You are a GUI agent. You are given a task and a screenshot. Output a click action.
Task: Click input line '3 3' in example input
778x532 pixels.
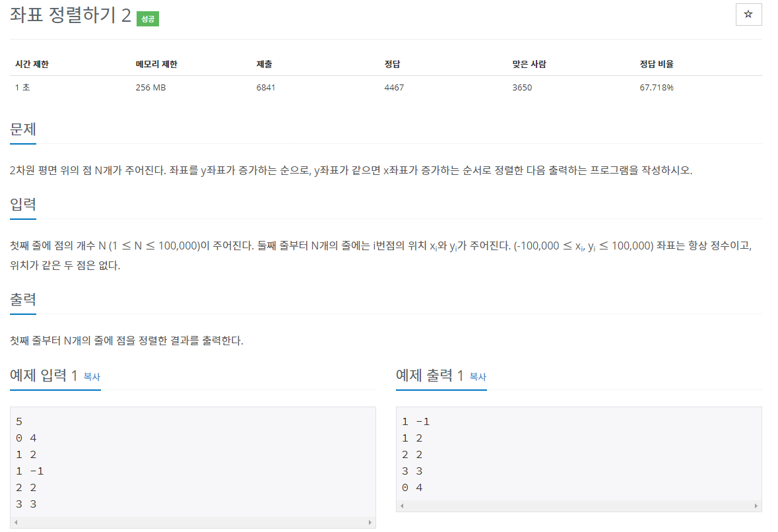[x=26, y=504]
